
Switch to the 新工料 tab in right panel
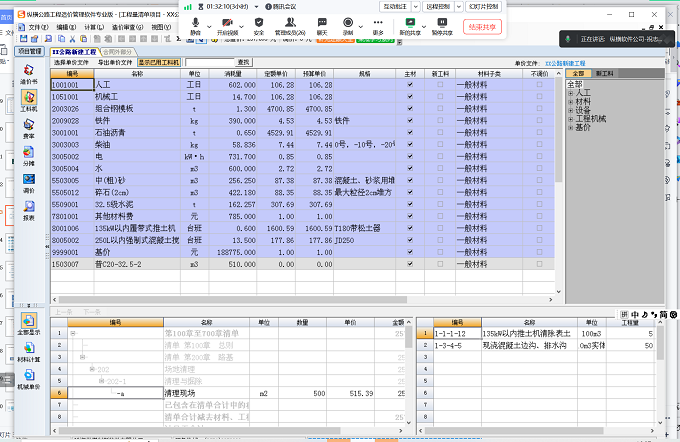point(604,73)
